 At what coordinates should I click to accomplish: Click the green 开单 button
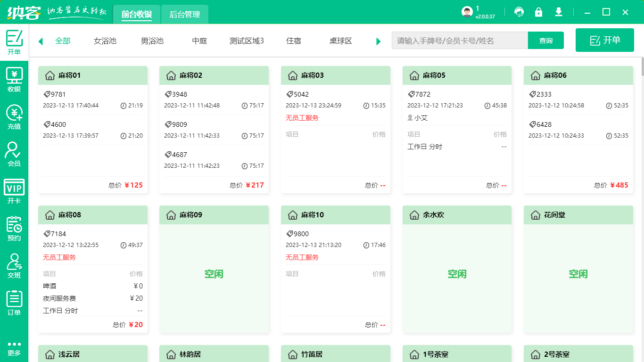[604, 40]
